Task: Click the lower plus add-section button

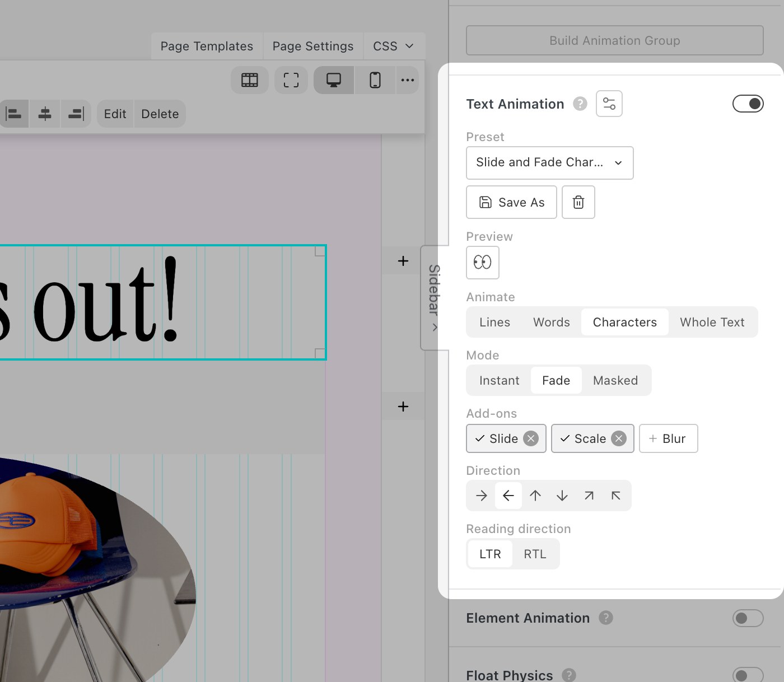Action: [403, 407]
